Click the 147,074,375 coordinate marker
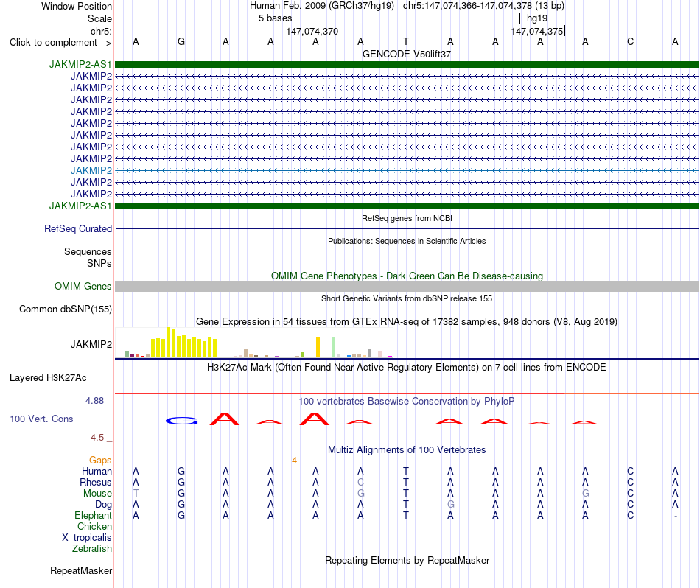The image size is (700, 588). (x=537, y=31)
